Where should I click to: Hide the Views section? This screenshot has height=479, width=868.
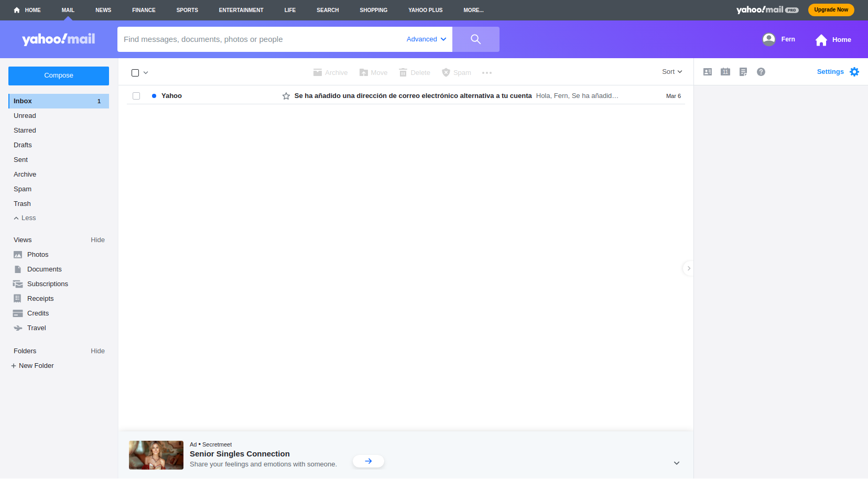click(x=97, y=240)
